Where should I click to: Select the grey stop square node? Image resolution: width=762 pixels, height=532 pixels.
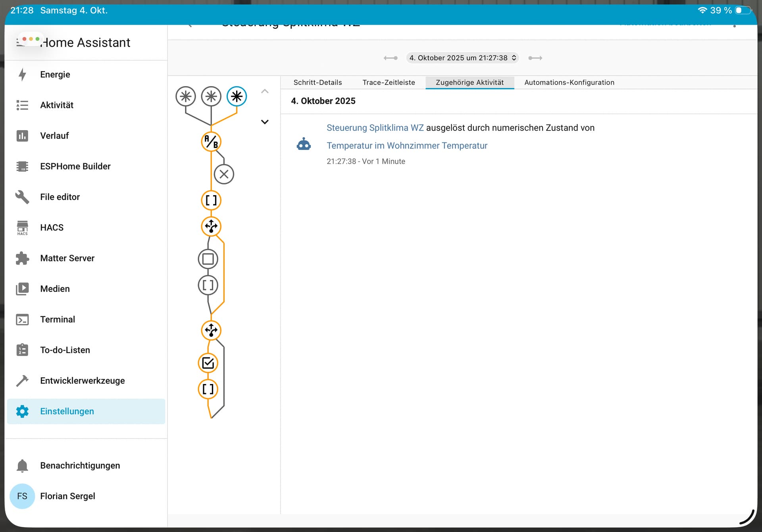click(208, 259)
